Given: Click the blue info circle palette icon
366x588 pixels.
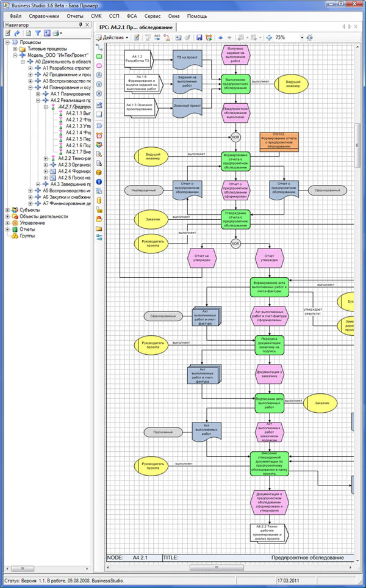Looking at the screenshot, I should click(x=99, y=181).
